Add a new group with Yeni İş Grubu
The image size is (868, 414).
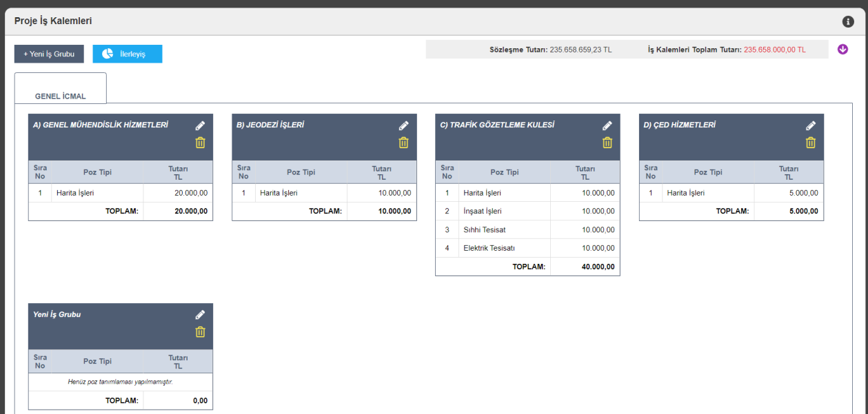tap(49, 54)
